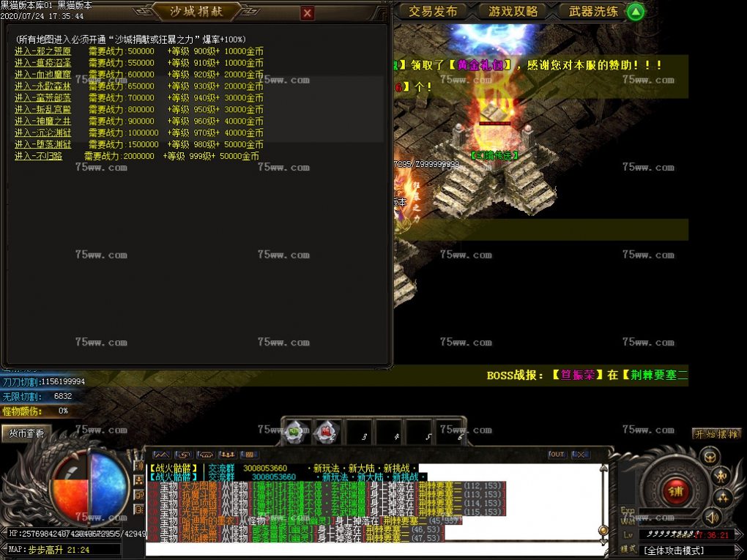Image resolution: width=747 pixels, height=560 pixels.
Task: Click the OUT button above chat
Action: 557,455
